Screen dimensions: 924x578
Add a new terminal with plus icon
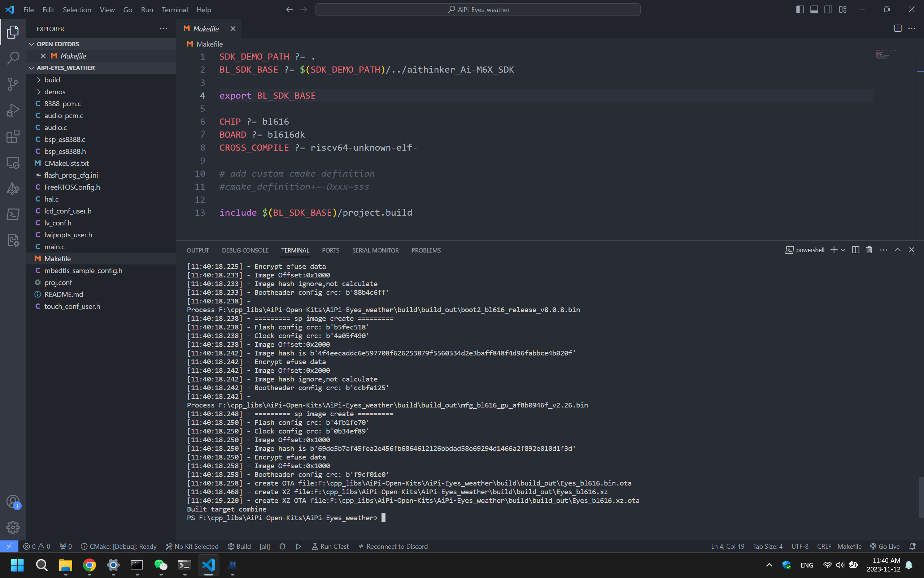tap(833, 250)
